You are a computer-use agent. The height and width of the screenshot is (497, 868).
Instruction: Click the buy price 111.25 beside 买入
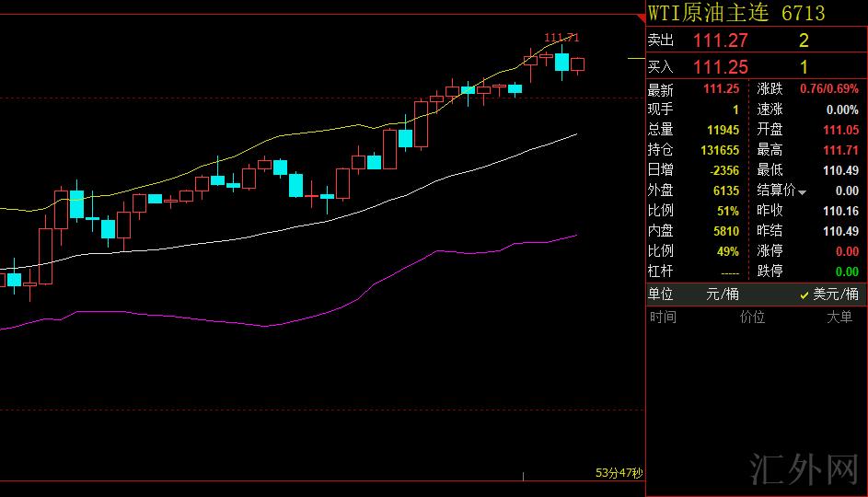click(x=720, y=67)
